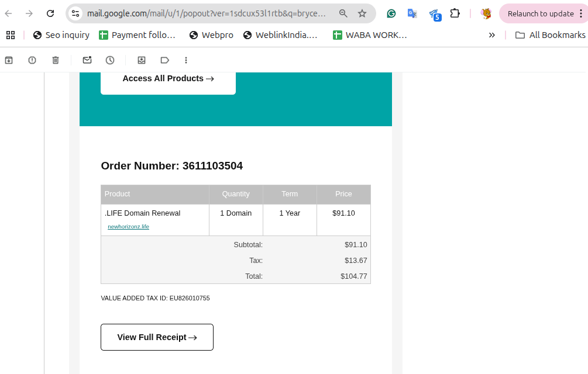Expand hidden bookmarks chevron
588x374 pixels.
click(x=492, y=35)
